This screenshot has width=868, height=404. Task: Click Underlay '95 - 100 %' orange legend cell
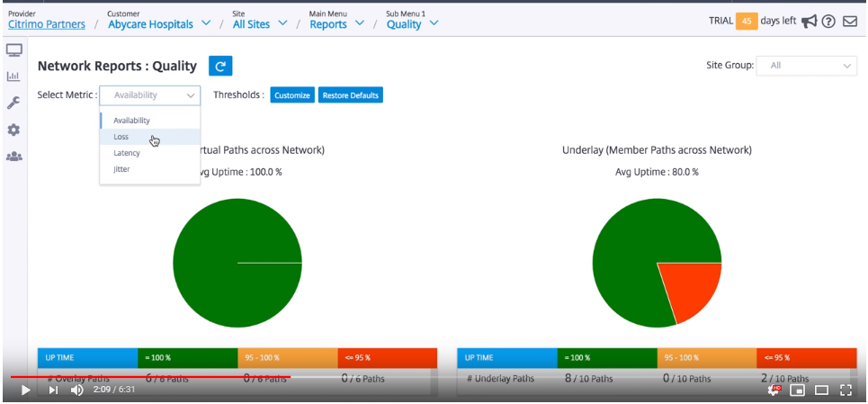coord(707,357)
